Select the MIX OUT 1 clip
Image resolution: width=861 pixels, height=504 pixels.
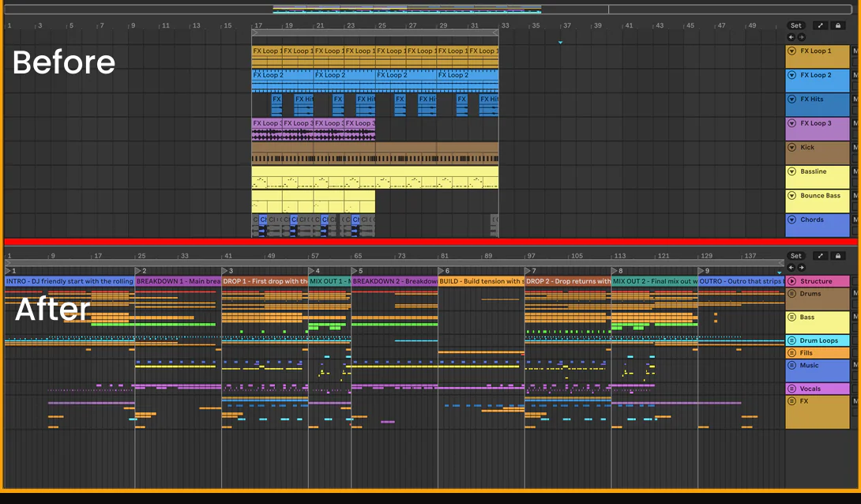pyautogui.click(x=330, y=281)
